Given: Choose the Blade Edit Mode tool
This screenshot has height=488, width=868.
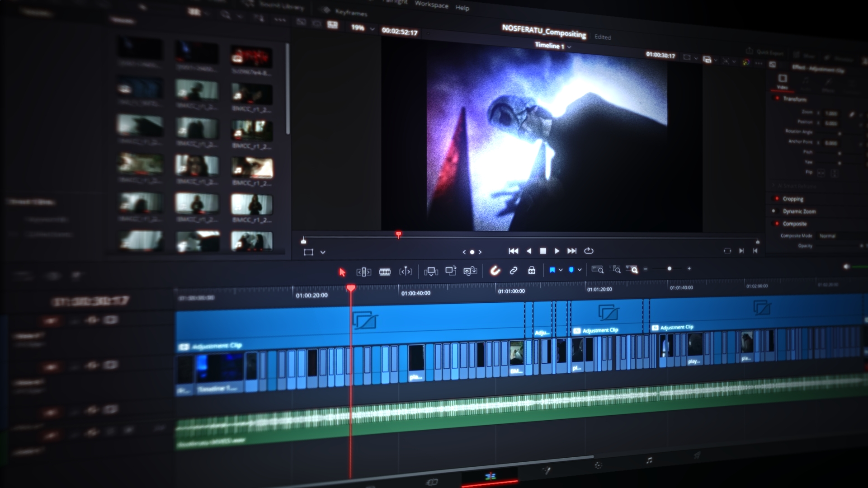Looking at the screenshot, I should pos(385,272).
